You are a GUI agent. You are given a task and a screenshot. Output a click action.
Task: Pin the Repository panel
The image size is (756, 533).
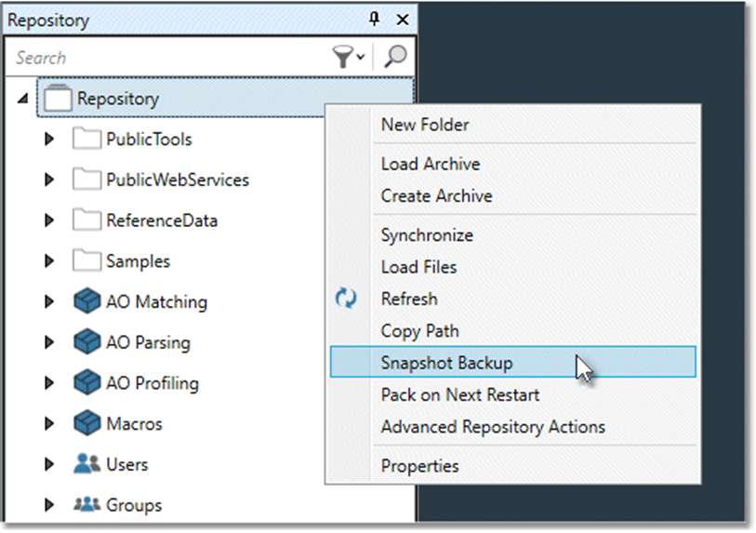click(x=377, y=20)
